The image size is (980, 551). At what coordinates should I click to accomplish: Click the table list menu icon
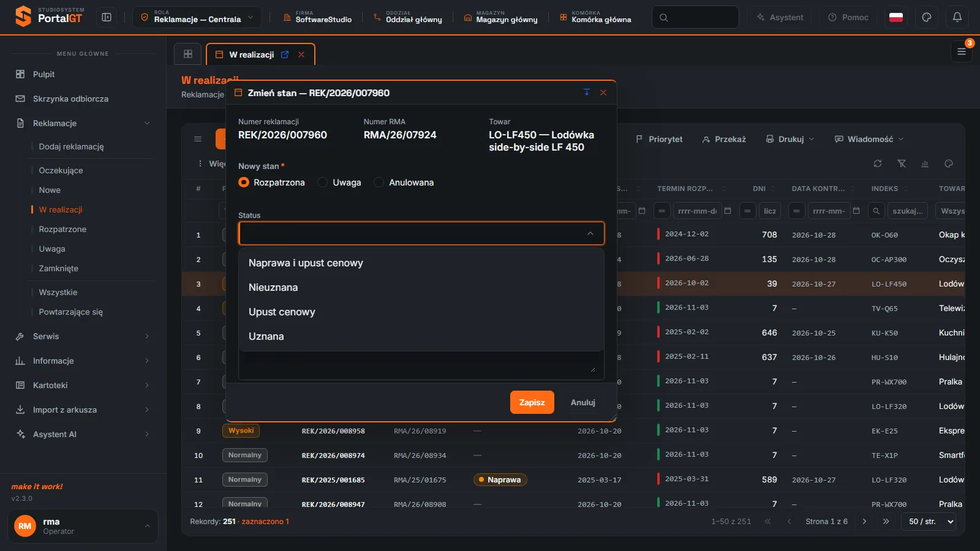pos(198,139)
